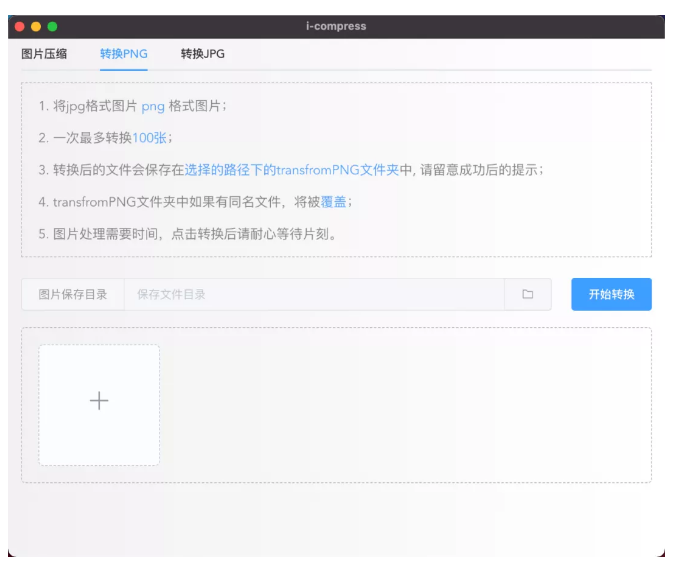687x575 pixels.
Task: Open the 转换JPG tab
Action: click(202, 54)
